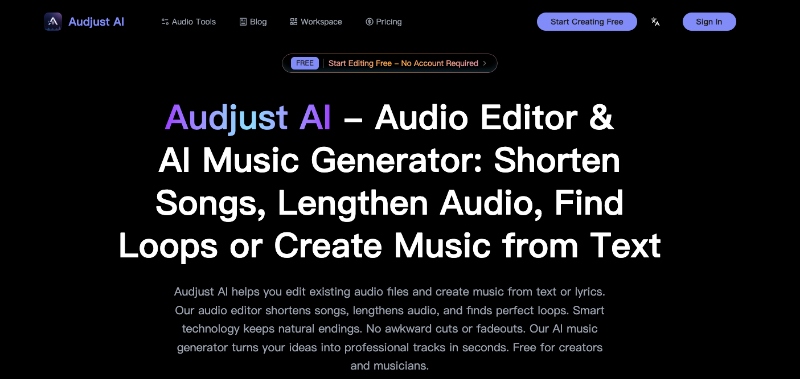Open Start Editing Free – No Account Required link

pyautogui.click(x=403, y=63)
